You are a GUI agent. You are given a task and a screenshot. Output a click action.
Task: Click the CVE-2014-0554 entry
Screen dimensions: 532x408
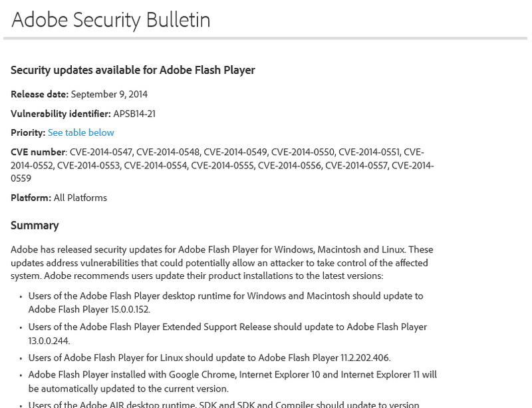(x=155, y=166)
